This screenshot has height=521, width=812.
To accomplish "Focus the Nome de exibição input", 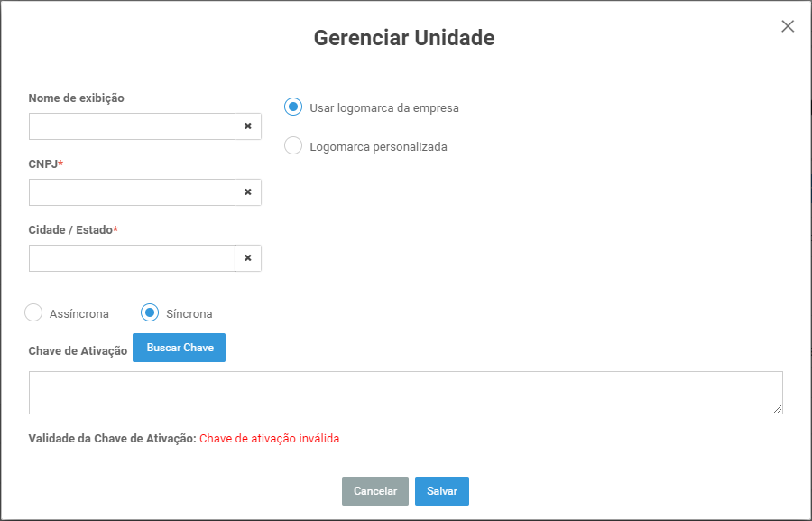I will tap(132, 126).
